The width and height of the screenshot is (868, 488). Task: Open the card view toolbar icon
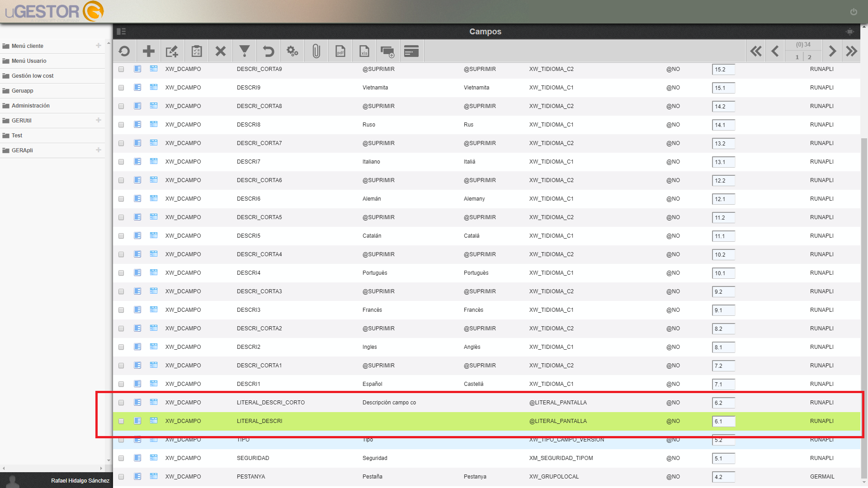point(411,52)
